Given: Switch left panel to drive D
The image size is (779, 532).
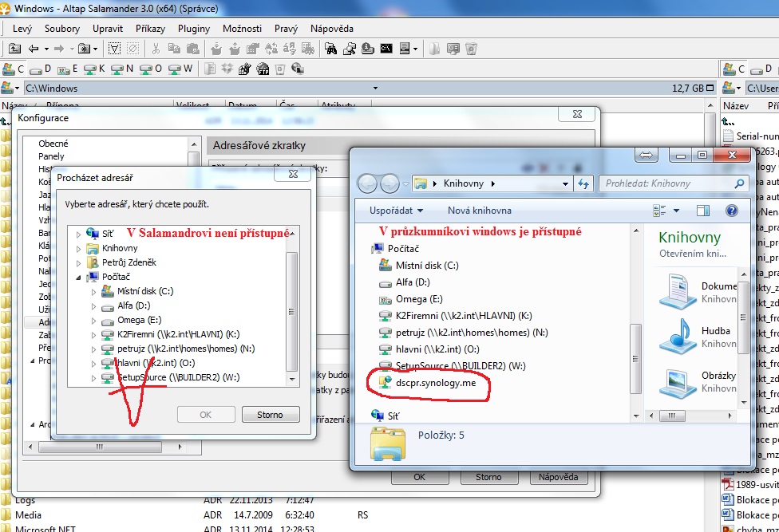Looking at the screenshot, I should point(41,69).
